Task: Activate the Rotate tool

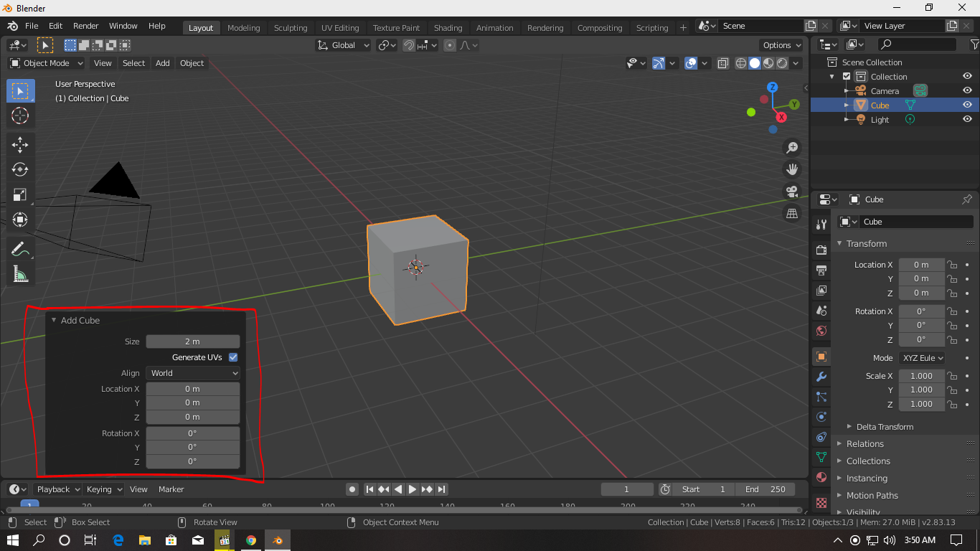Action: [20, 169]
